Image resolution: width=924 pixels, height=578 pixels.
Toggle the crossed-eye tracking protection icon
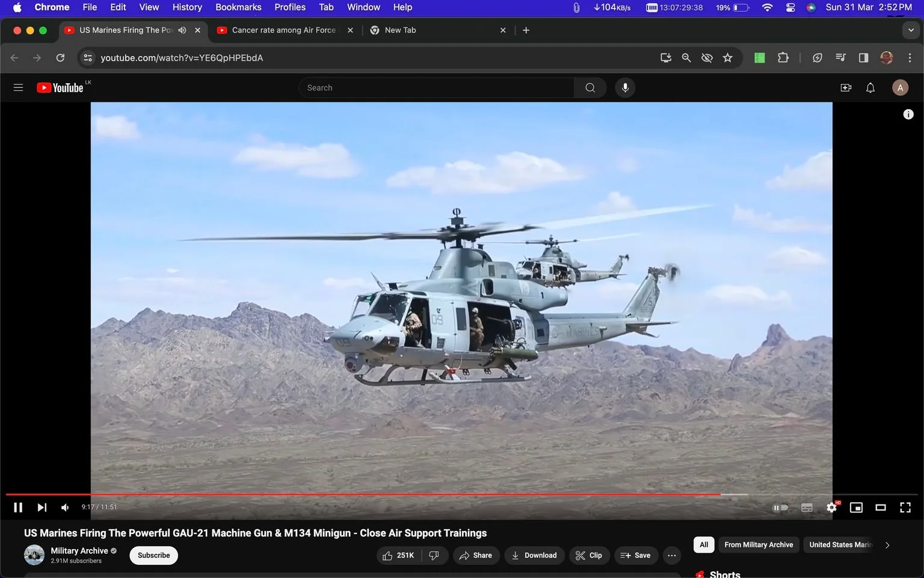(707, 58)
